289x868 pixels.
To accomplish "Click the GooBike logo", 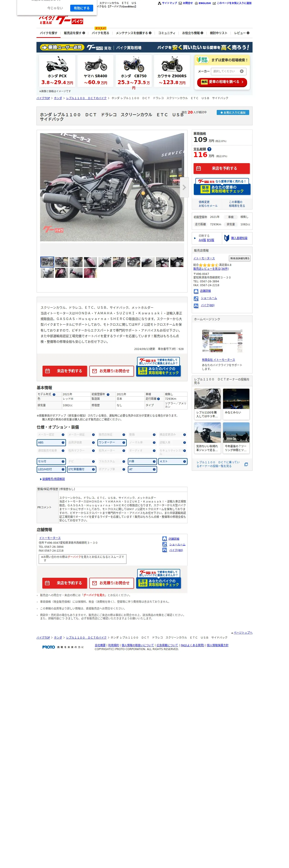I will [x=61, y=20].
